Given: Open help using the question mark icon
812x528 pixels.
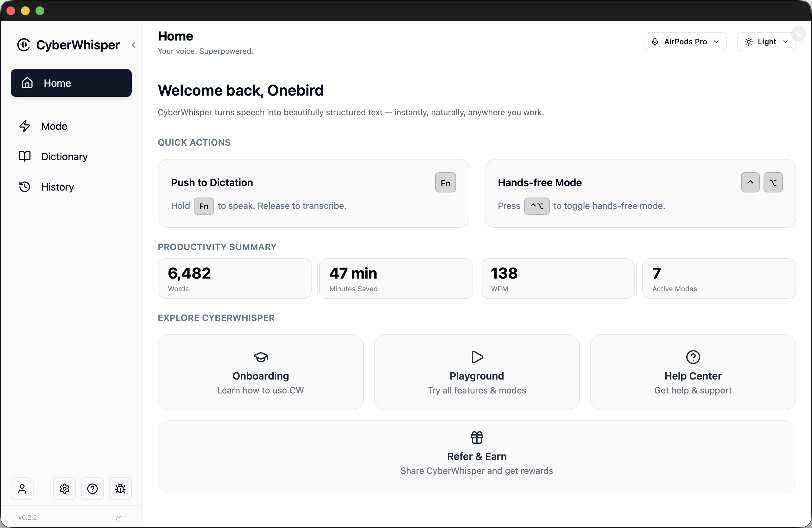Looking at the screenshot, I should click(x=92, y=488).
